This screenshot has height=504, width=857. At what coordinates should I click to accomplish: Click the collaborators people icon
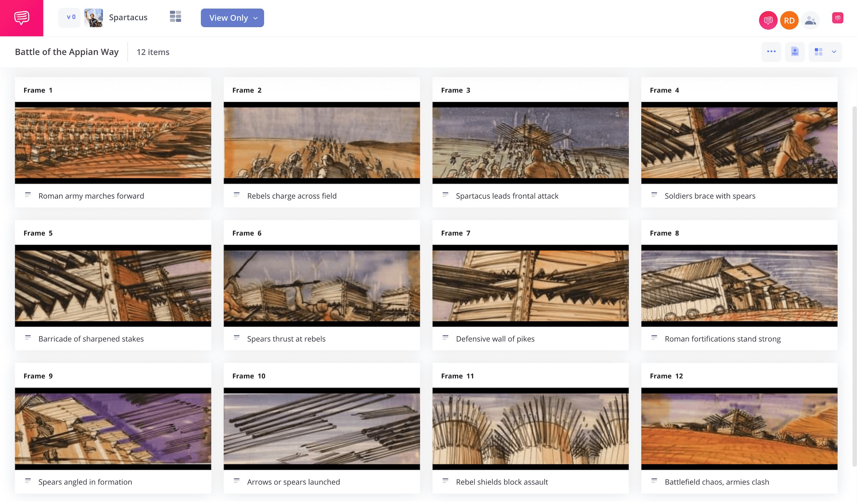pyautogui.click(x=810, y=21)
